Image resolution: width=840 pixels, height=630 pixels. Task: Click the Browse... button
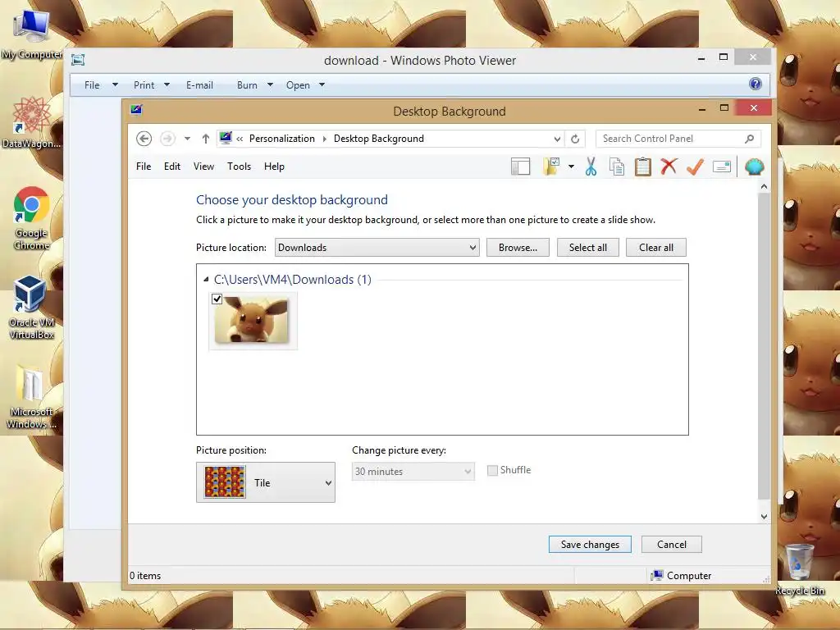click(518, 248)
